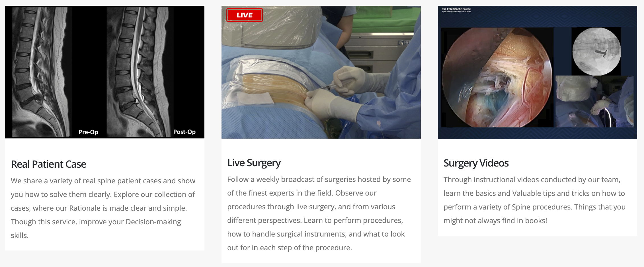Screen dimensions: 644x267
Task: Select the Real Patient Case card
Action: 105,128
